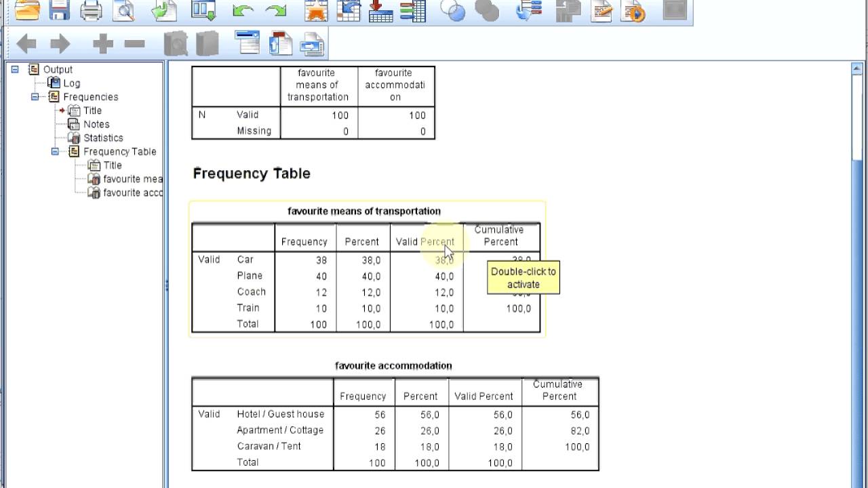Collapse the Frequency Table node in outline
The image size is (868, 488).
[x=55, y=152]
